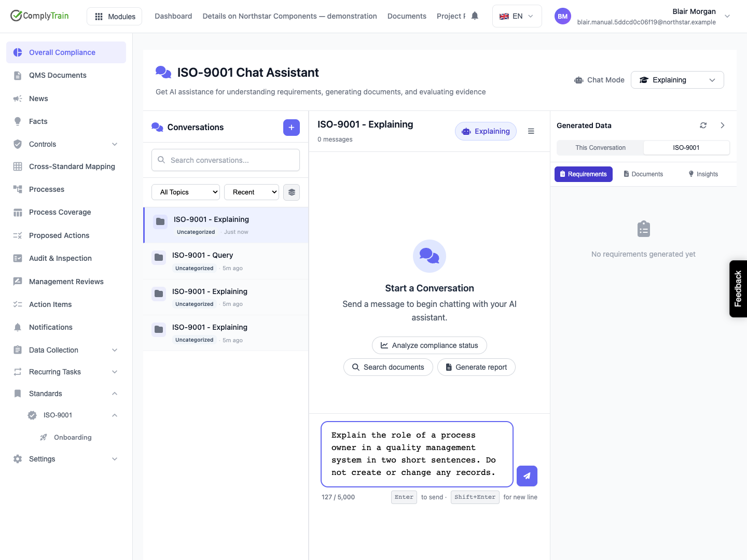Switch scope to ISO-9001
747x560 pixels.
pos(686,148)
